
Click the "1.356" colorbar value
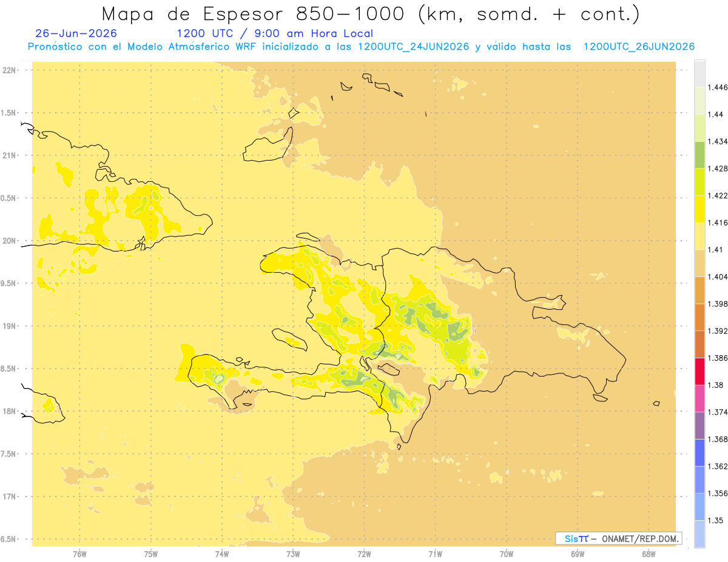pyautogui.click(x=718, y=493)
